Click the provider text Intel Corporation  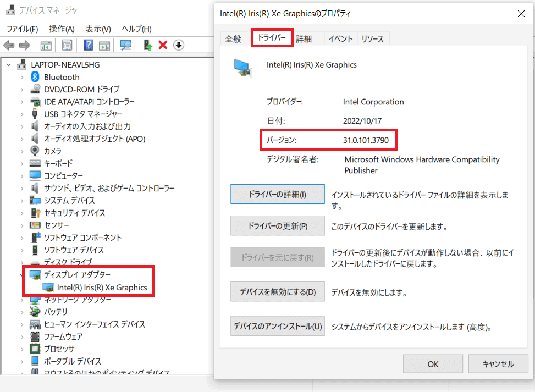pos(373,102)
